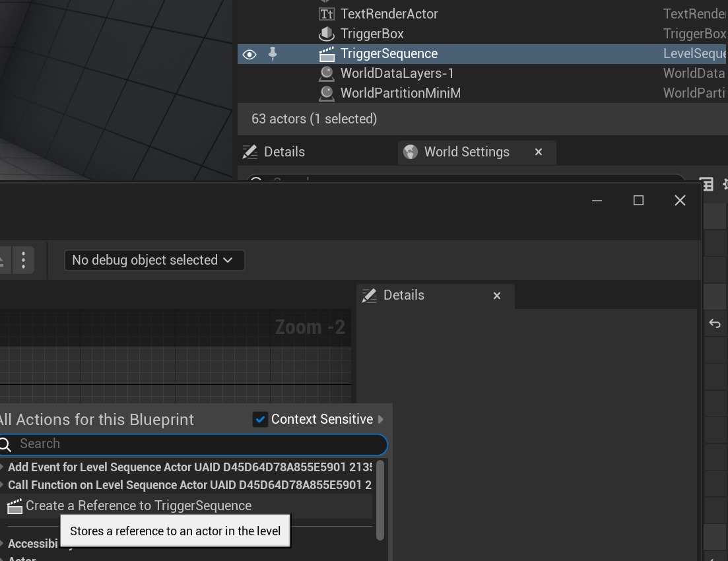Open the toolbar three-dot options menu
Image resolution: width=728 pixels, height=561 pixels.
[23, 260]
